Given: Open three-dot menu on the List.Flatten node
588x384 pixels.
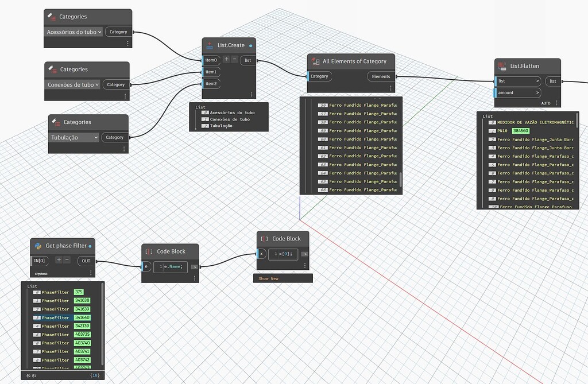Looking at the screenshot, I should coord(555,102).
